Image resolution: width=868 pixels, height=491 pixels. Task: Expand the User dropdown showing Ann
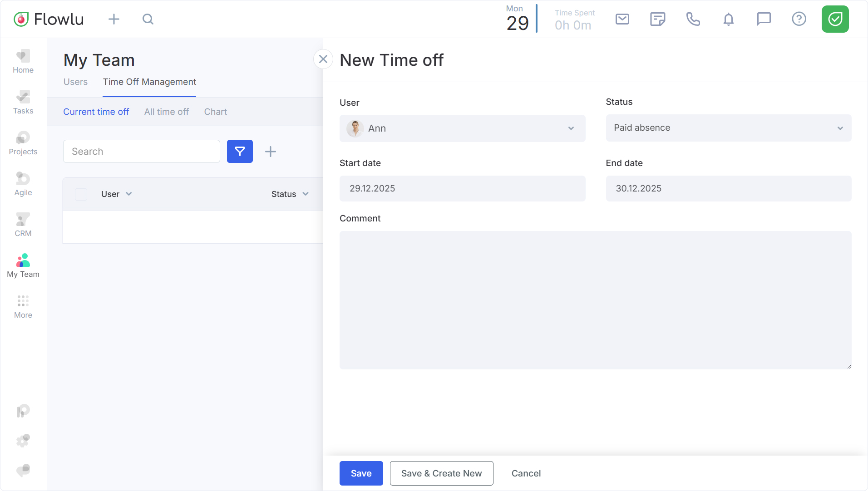pos(462,128)
